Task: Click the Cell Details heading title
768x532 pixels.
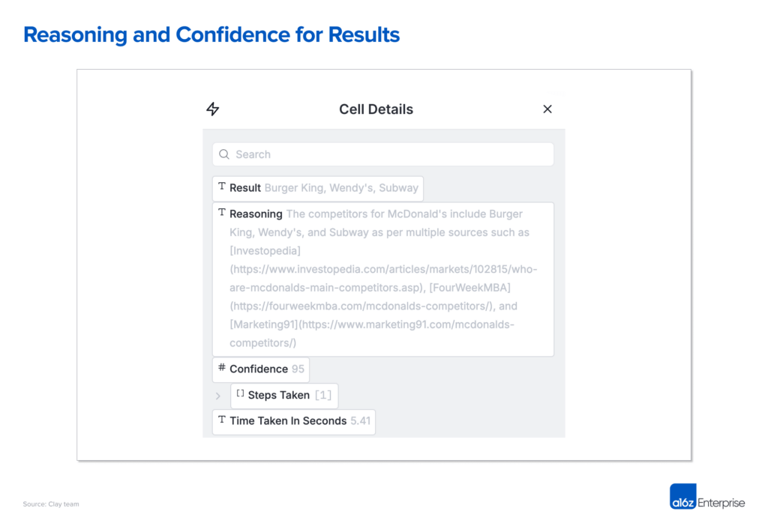Action: (x=376, y=109)
